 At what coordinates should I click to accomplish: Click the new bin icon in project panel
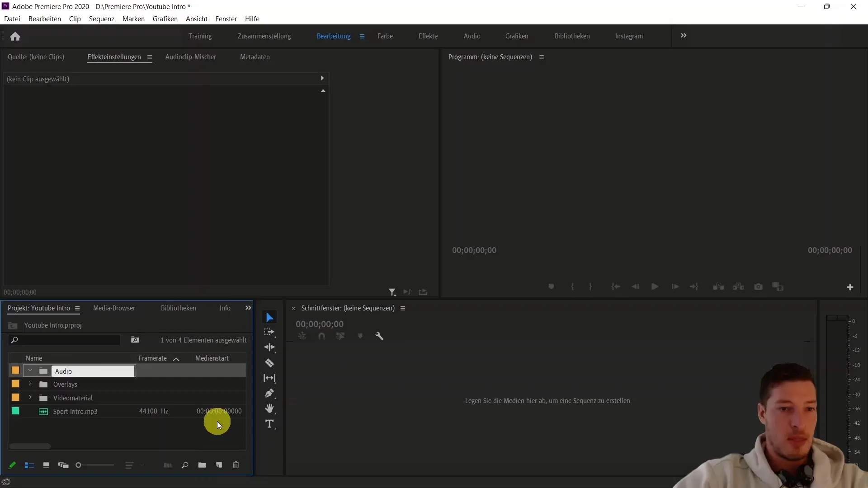pyautogui.click(x=202, y=465)
